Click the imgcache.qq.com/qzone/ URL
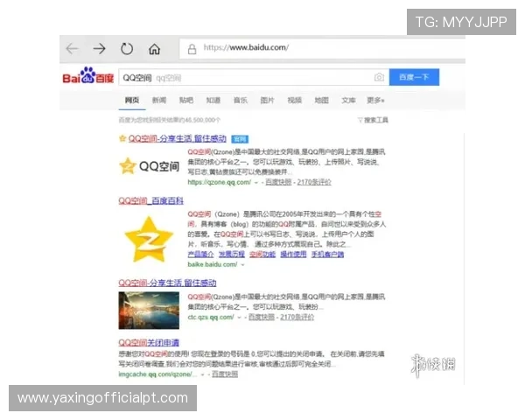This screenshot has height=420, width=525. 157,374
